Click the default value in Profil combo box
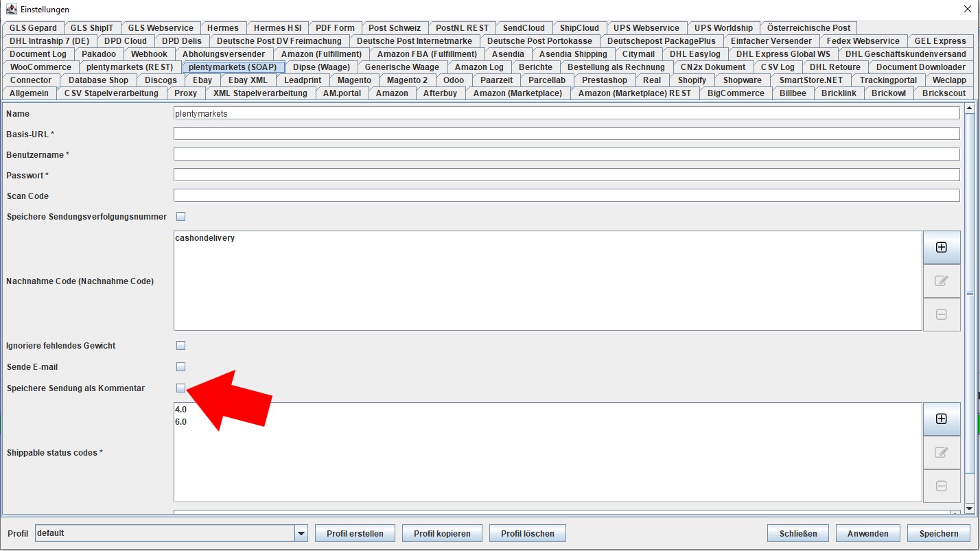 tap(165, 533)
